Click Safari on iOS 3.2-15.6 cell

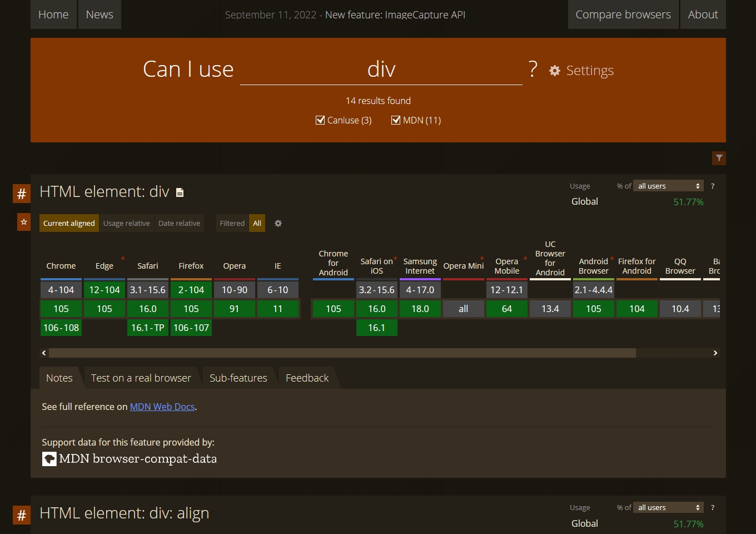click(377, 290)
